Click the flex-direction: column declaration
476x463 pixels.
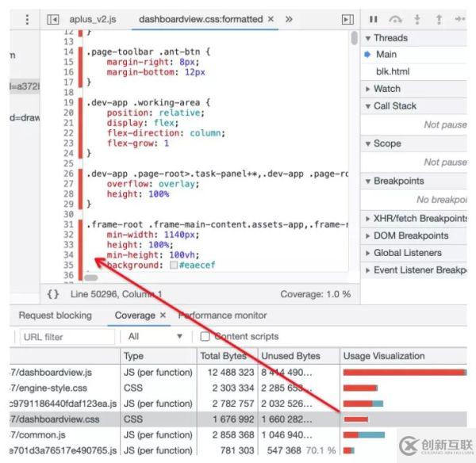tap(166, 133)
